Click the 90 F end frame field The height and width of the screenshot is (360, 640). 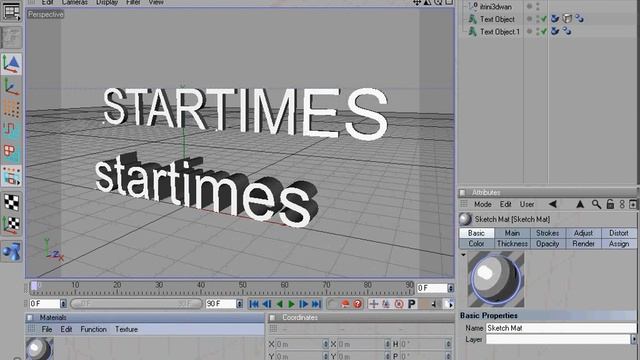[221, 304]
